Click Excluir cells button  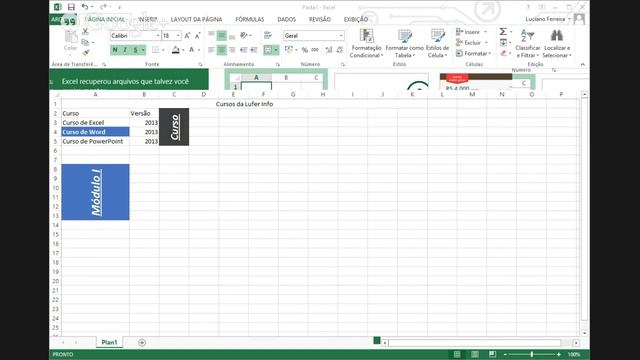(x=471, y=42)
